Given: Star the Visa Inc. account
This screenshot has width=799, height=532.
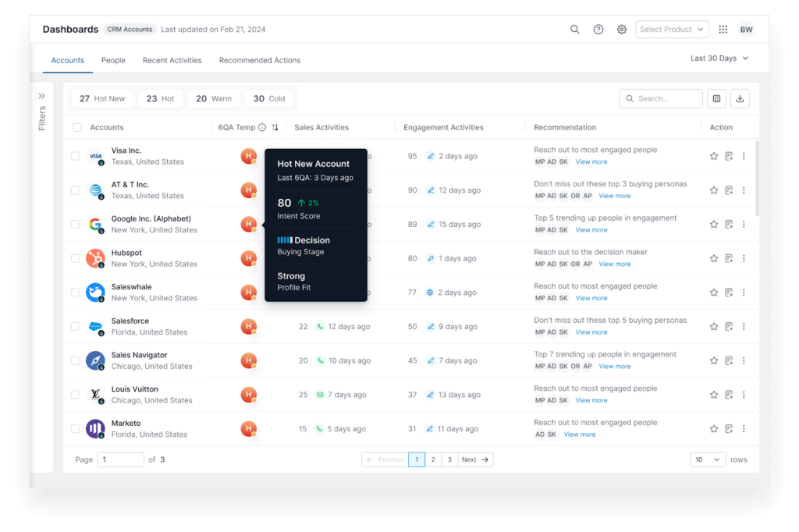Looking at the screenshot, I should pos(714,156).
